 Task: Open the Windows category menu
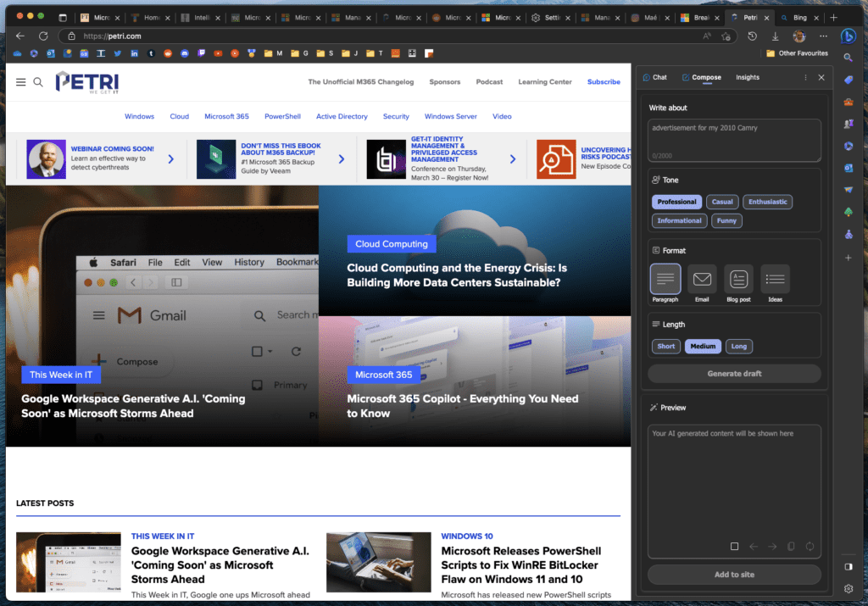point(140,117)
